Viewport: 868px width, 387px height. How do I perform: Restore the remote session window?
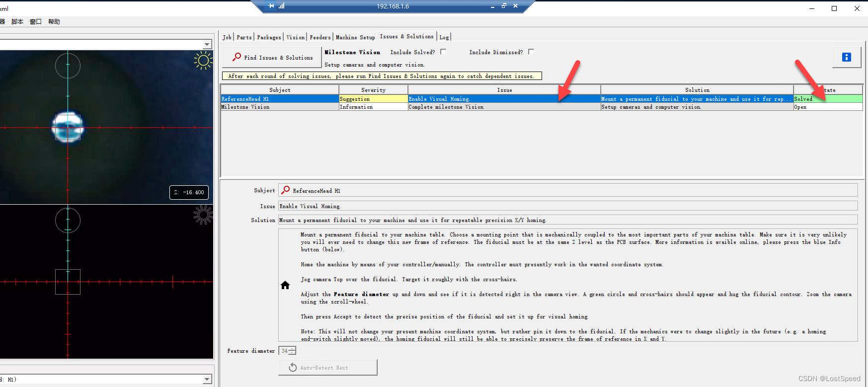point(504,6)
